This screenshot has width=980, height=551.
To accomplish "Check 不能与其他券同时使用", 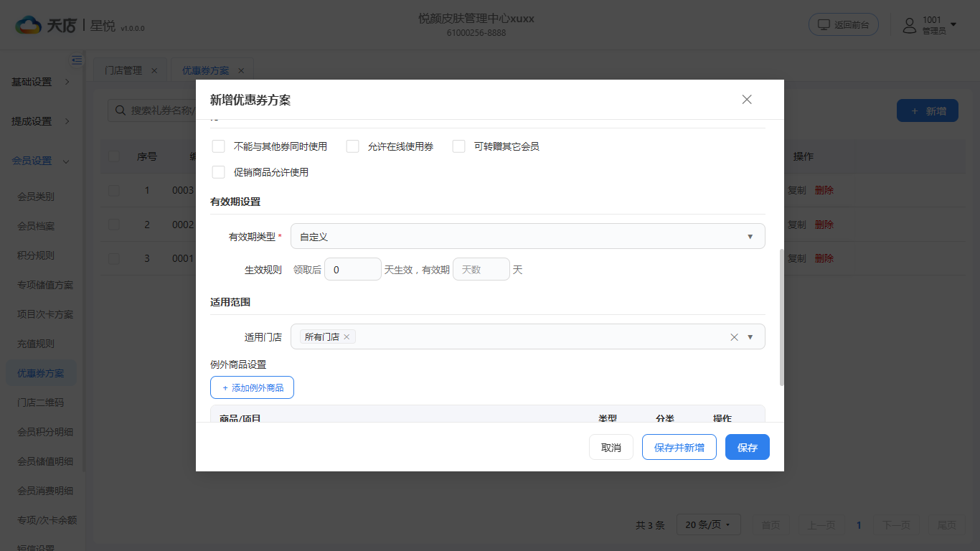I will (219, 146).
